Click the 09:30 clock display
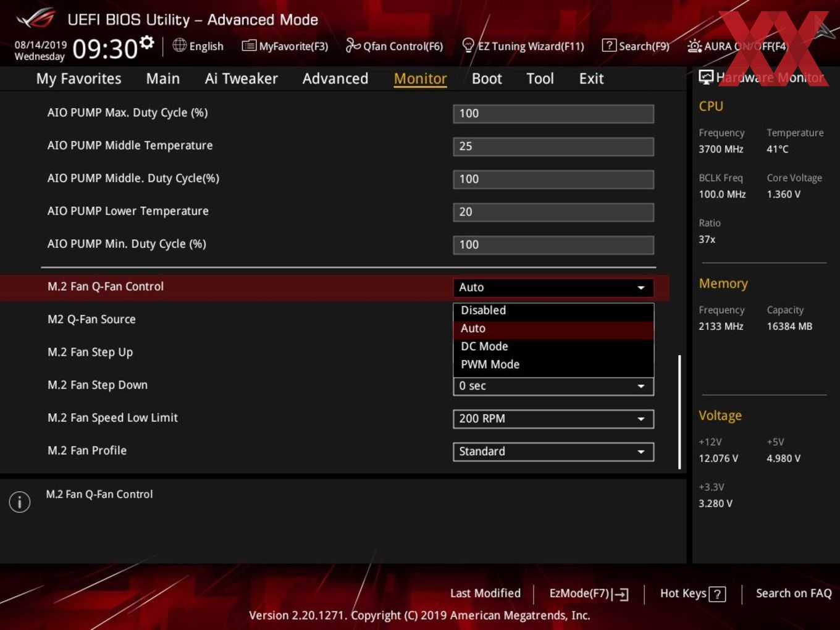 [105, 49]
